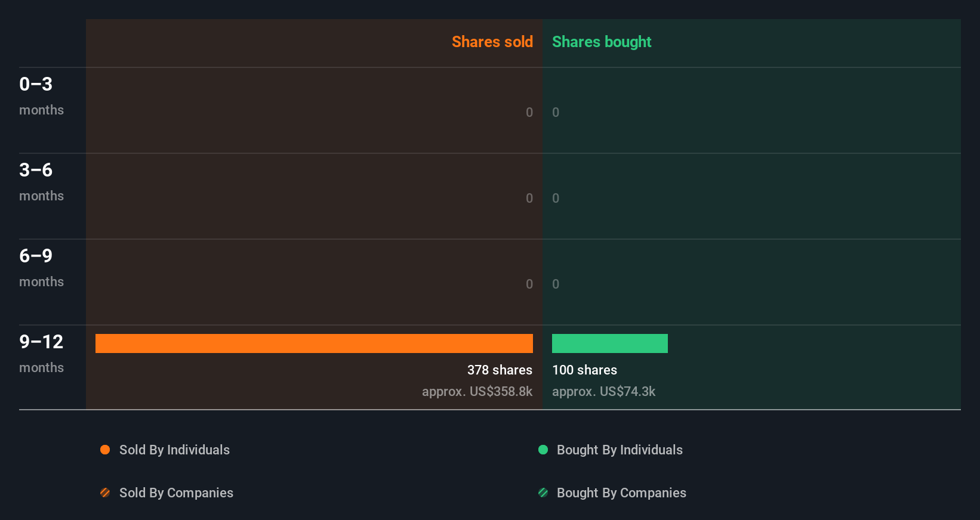Click the orange Sold By Individuals legend dot
Viewport: 980px width, 520px height.
point(105,450)
